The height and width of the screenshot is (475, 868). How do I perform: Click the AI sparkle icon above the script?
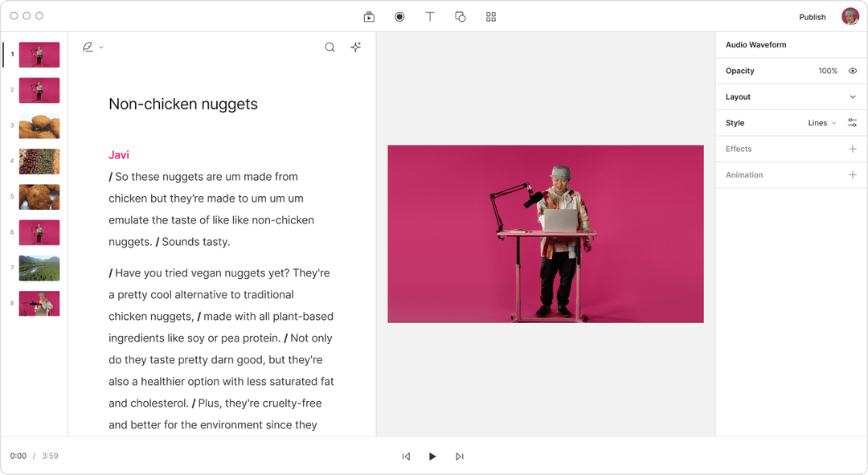click(x=355, y=47)
